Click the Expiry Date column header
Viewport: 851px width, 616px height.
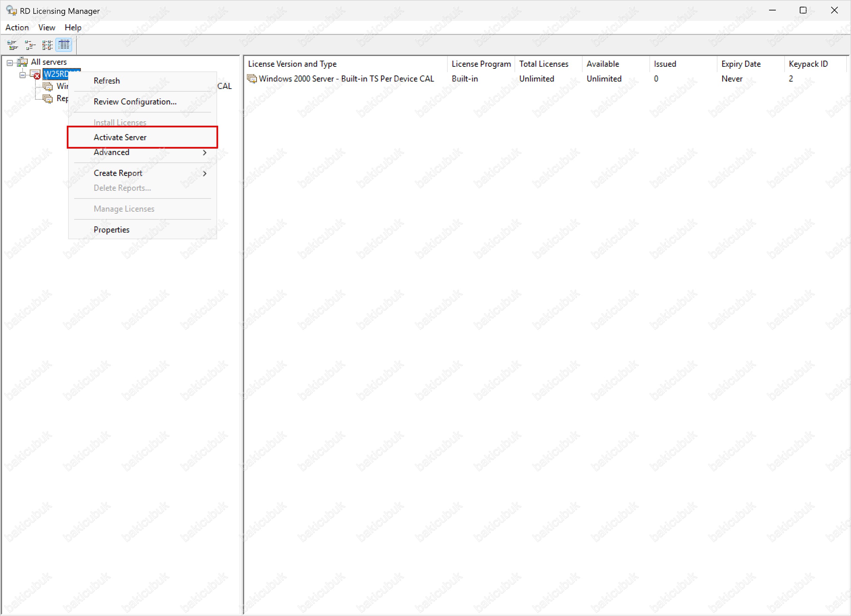tap(741, 64)
